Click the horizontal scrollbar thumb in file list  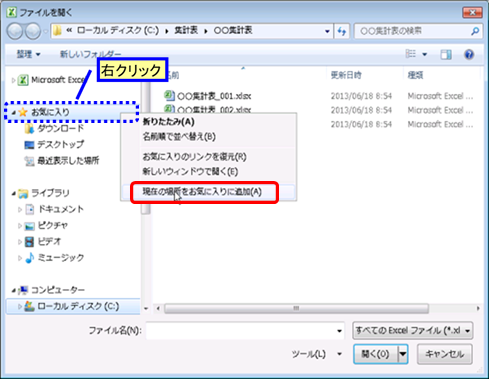(296, 308)
